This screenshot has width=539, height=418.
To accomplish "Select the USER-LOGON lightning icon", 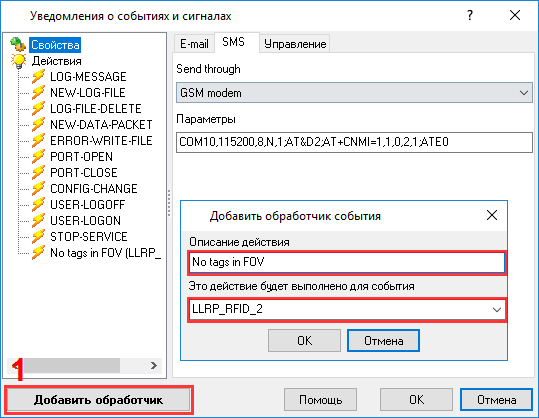I will pyautogui.click(x=38, y=220).
